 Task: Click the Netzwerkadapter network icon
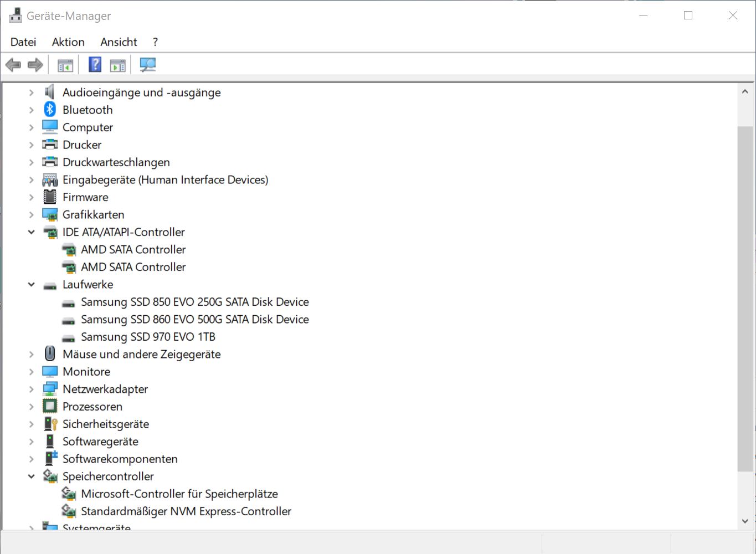click(x=50, y=389)
